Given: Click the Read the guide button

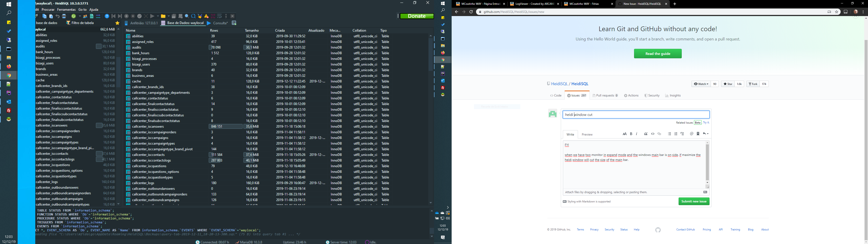Looking at the screenshot, I should click(657, 53).
